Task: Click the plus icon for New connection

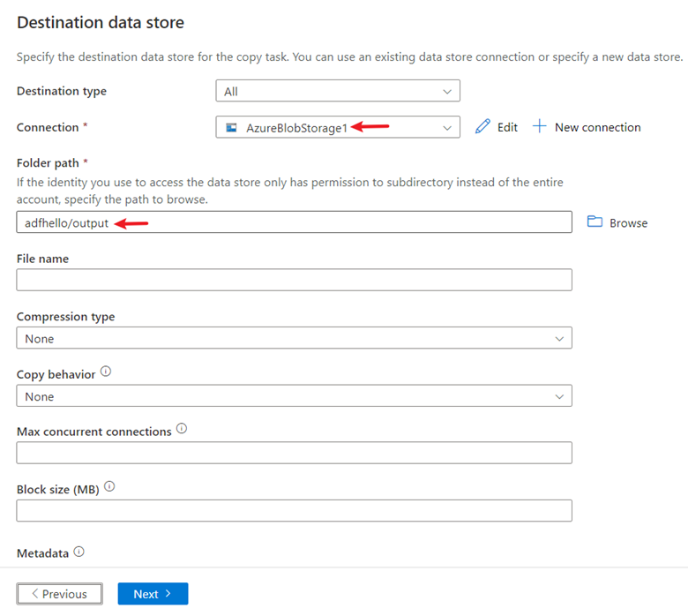Action: (x=540, y=127)
